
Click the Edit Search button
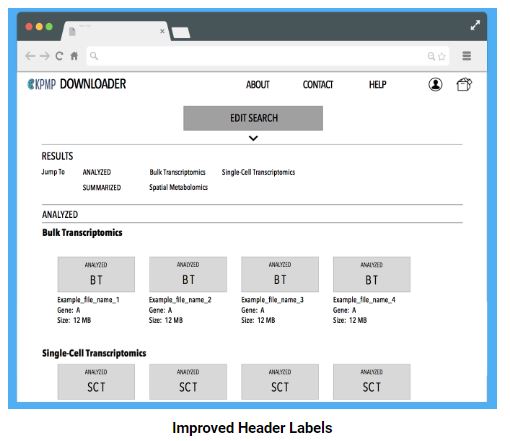(253, 118)
